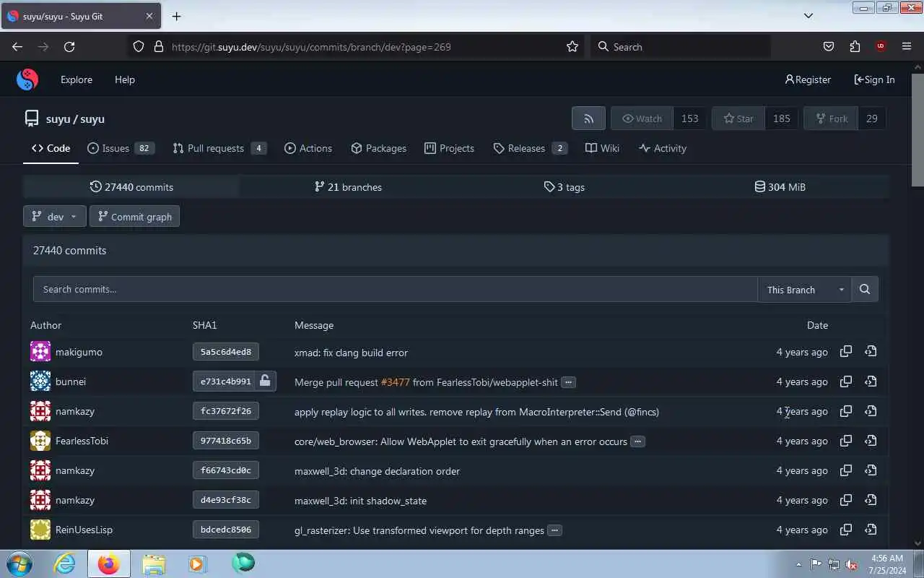Open the Pocket save icon in toolbar

click(829, 46)
